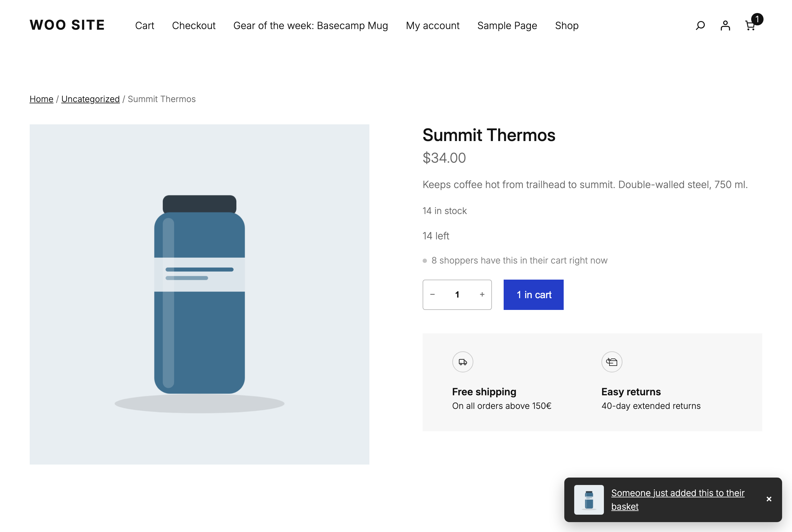Go to the Shop page
Image resolution: width=792 pixels, height=532 pixels.
(x=567, y=25)
